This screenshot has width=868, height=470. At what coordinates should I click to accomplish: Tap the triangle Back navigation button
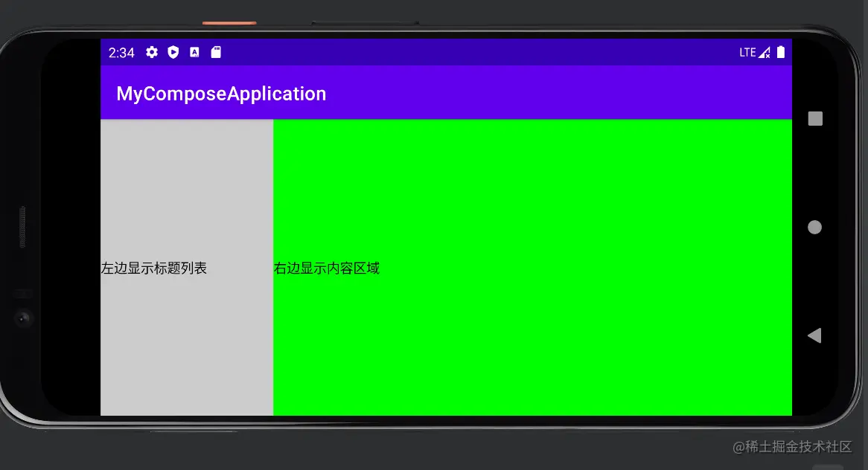814,335
